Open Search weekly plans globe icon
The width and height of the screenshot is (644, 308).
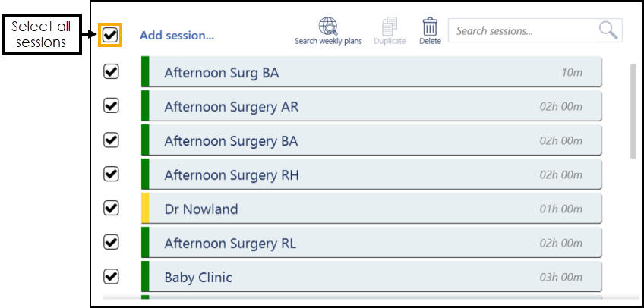coord(328,27)
